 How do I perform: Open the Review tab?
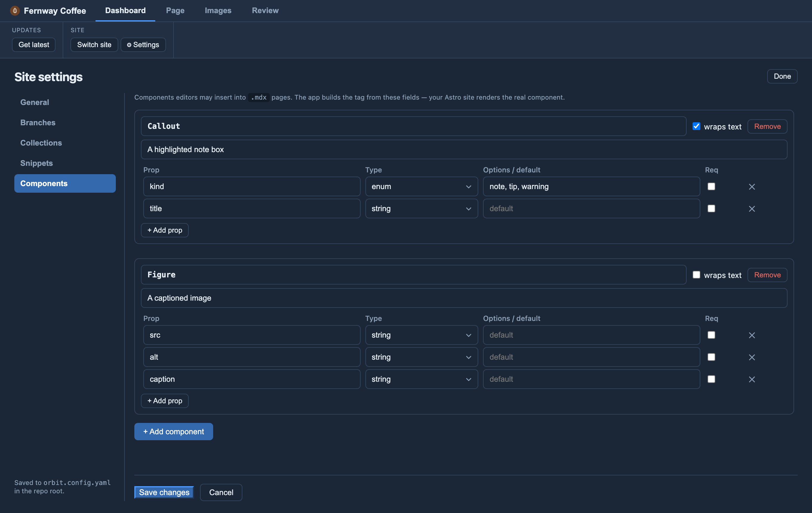[265, 10]
